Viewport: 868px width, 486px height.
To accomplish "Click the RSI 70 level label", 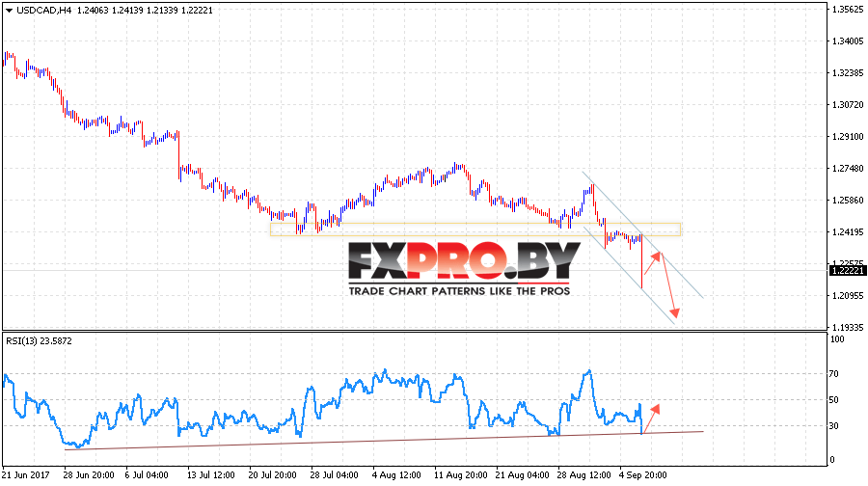I will click(833, 374).
